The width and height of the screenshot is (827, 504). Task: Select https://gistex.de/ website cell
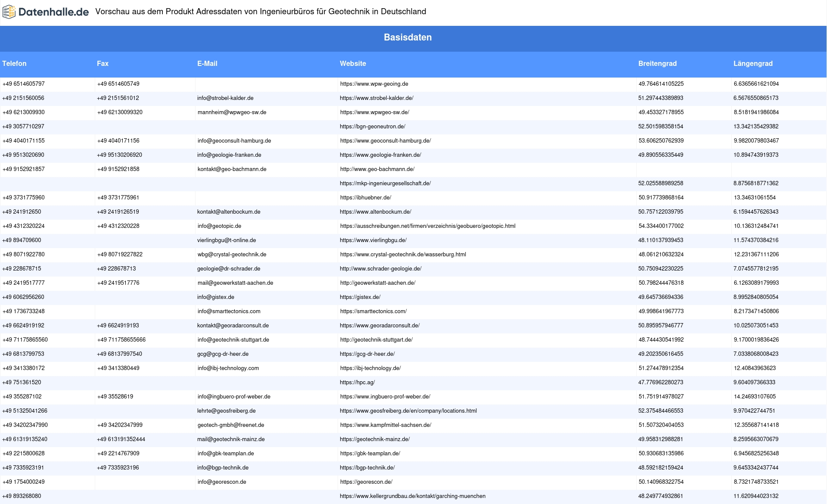(x=360, y=297)
